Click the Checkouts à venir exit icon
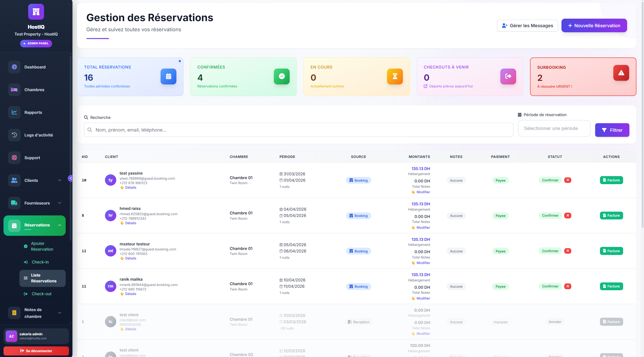Viewport: 644px width, 357px height. point(508,76)
